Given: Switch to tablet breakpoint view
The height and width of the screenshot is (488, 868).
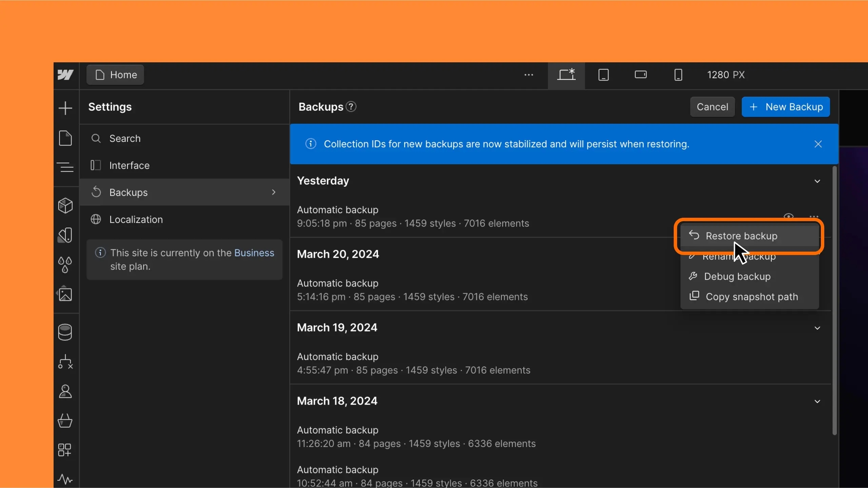Looking at the screenshot, I should click(x=604, y=75).
